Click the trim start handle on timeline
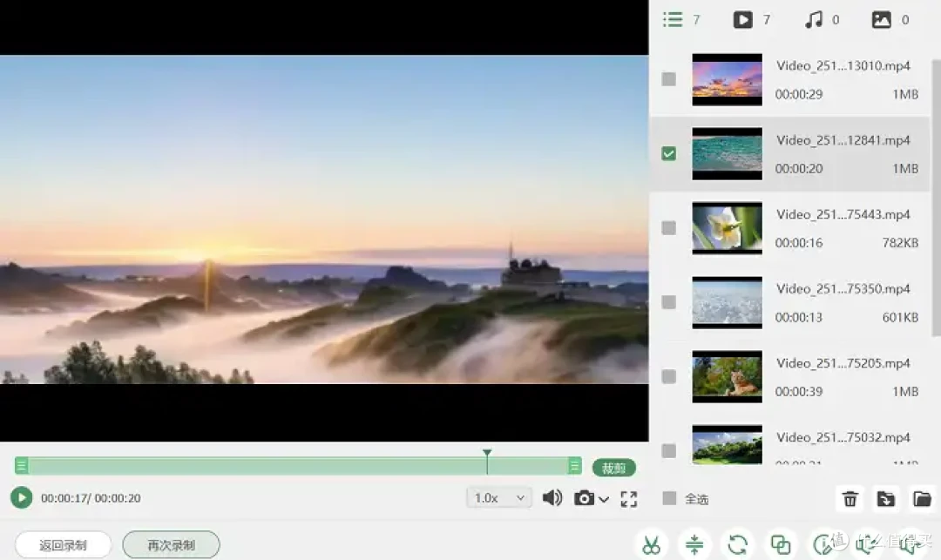The height and width of the screenshot is (560, 941). click(x=22, y=466)
